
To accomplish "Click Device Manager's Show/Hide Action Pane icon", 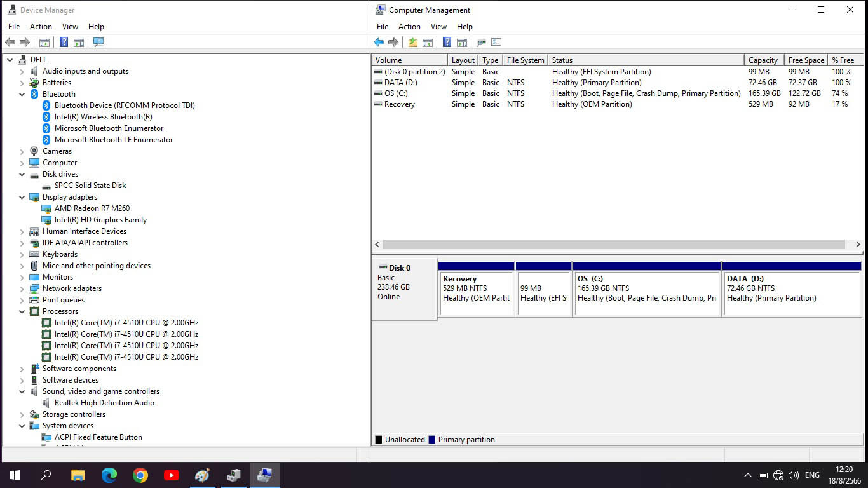I will 79,43.
